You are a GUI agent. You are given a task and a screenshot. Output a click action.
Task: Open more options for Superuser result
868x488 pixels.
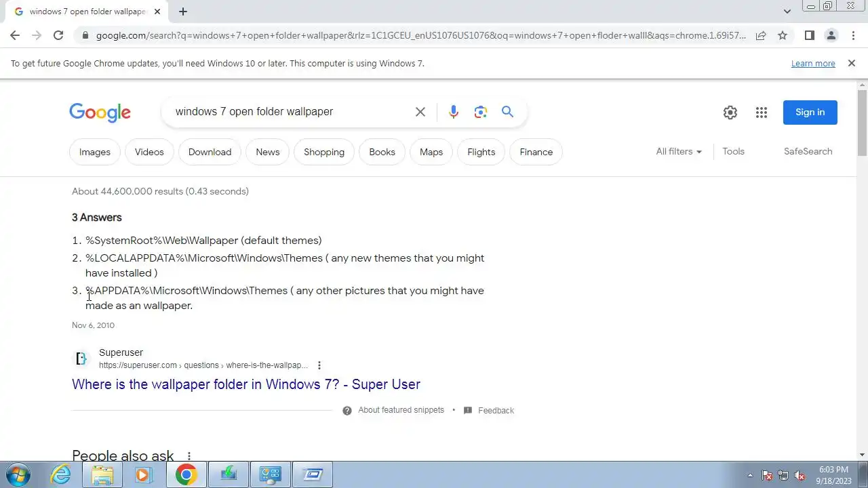(x=319, y=365)
